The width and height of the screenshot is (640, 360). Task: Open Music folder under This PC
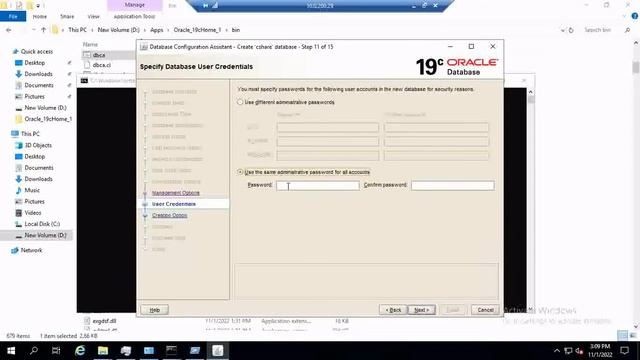pos(32,190)
